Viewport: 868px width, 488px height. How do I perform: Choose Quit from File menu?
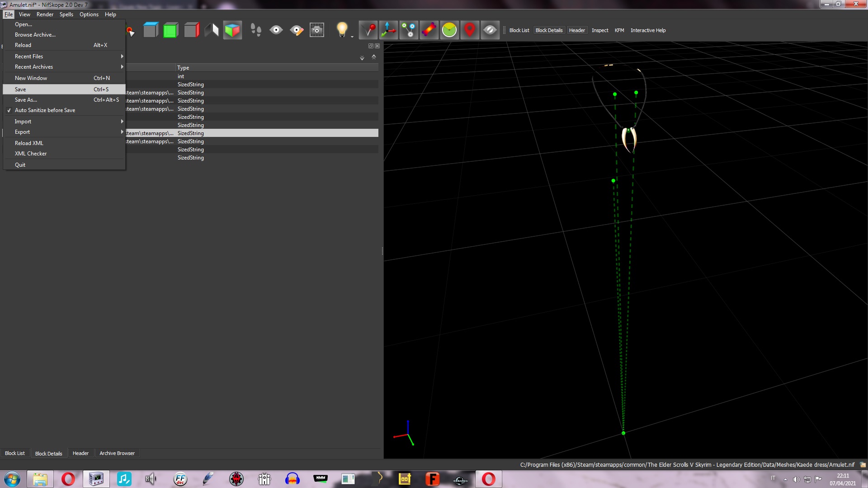pos(64,165)
